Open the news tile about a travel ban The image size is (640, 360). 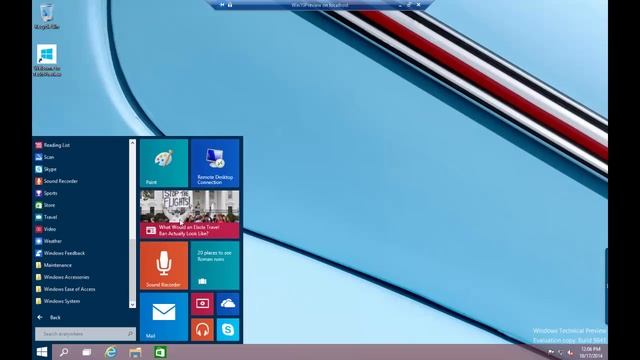click(x=190, y=215)
